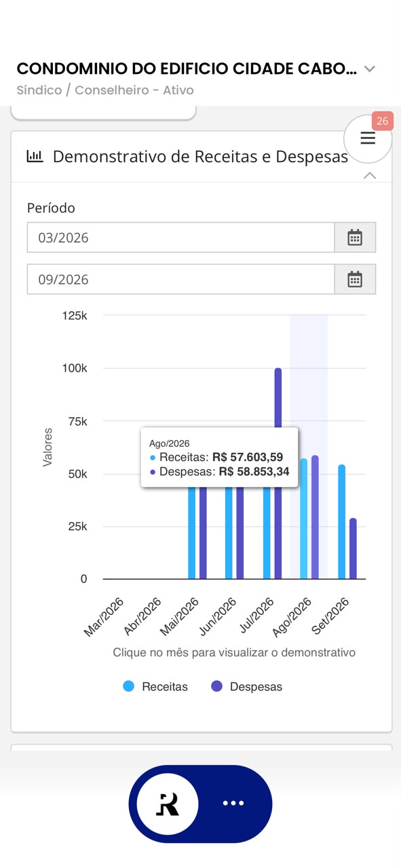The height and width of the screenshot is (868, 401).
Task: Click 'Clique no mês para visualizar' hint text
Action: click(x=234, y=652)
